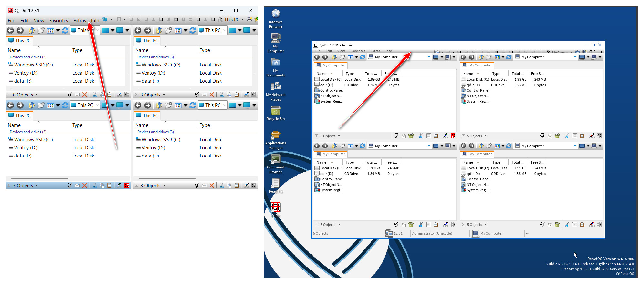Viewport: 644px width, 284px height.
Task: Click copy icon in lower-right This PC pane
Action: pyautogui.click(x=229, y=185)
